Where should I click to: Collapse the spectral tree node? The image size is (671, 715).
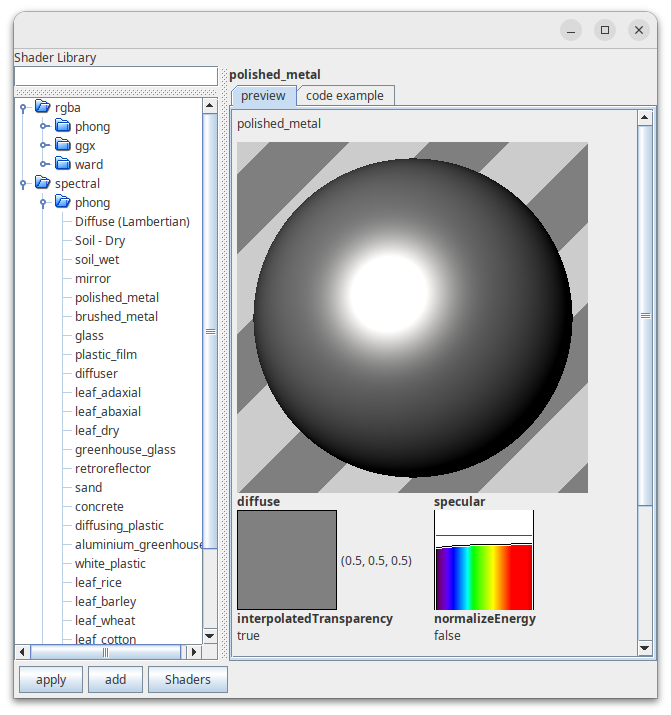tap(23, 184)
